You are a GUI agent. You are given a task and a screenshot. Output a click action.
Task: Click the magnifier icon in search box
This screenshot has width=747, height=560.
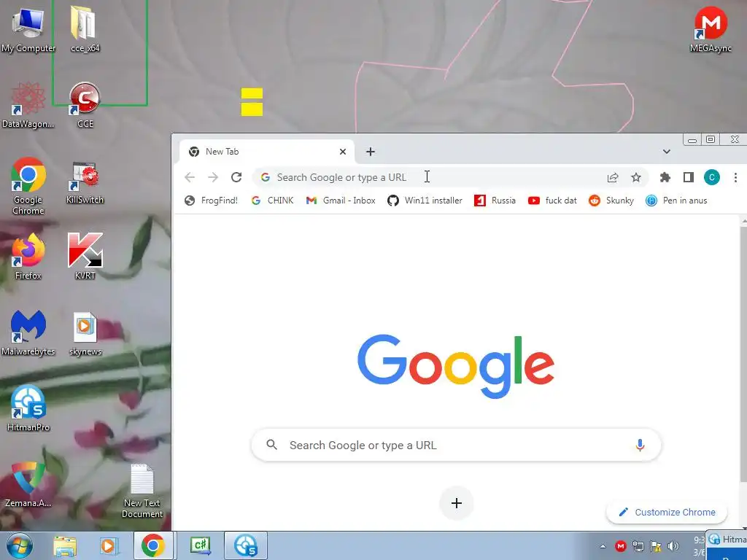[271, 445]
